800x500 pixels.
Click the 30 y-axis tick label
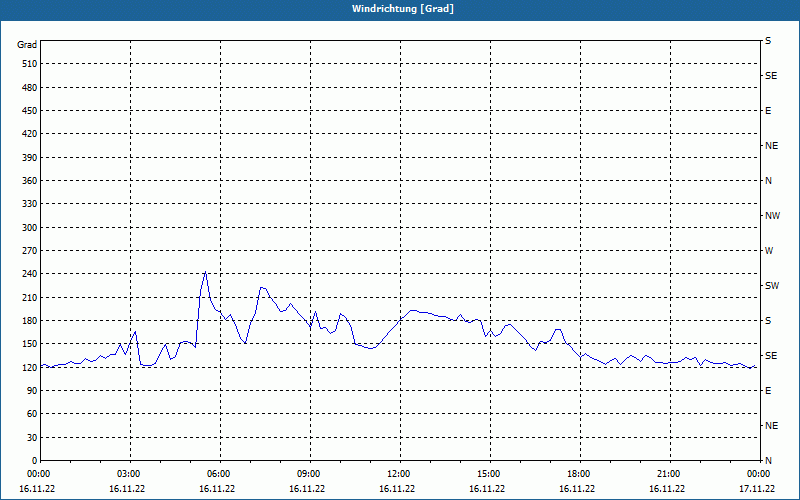pos(32,438)
